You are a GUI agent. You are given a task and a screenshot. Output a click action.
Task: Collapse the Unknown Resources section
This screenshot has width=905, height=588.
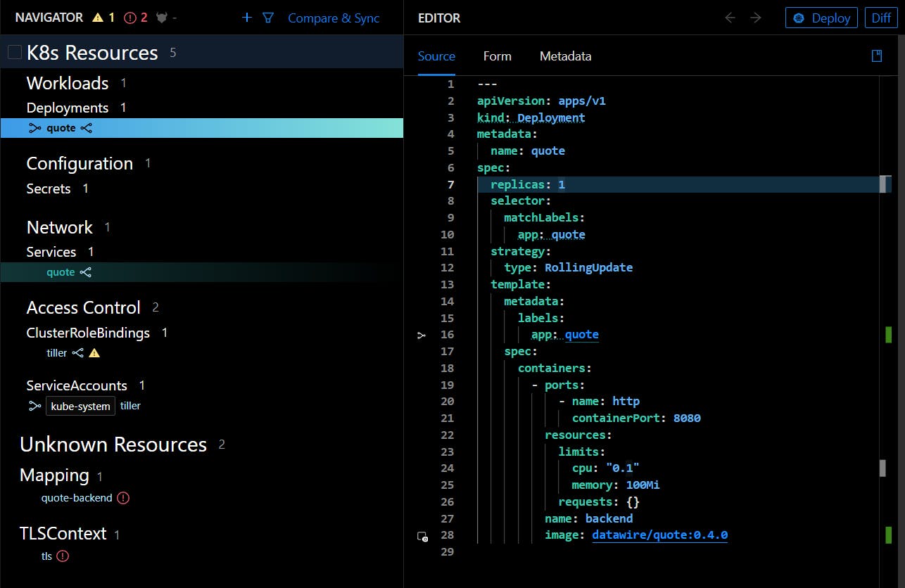(x=113, y=445)
